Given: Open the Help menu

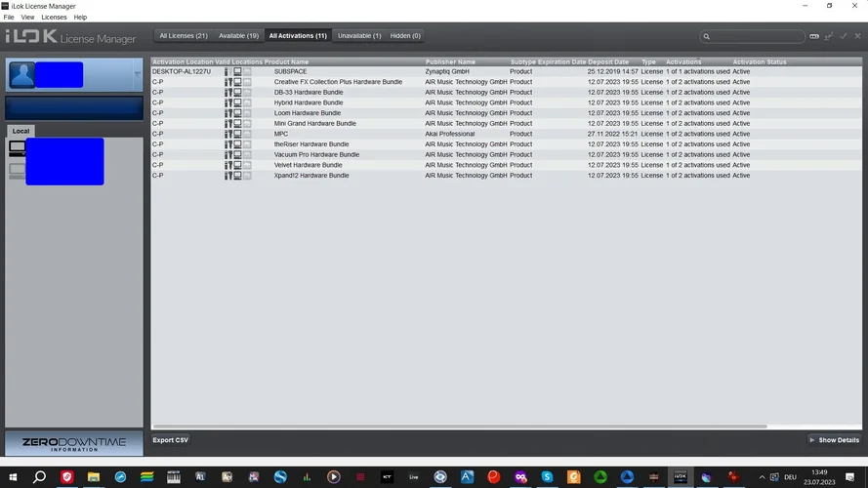Looking at the screenshot, I should [x=80, y=18].
